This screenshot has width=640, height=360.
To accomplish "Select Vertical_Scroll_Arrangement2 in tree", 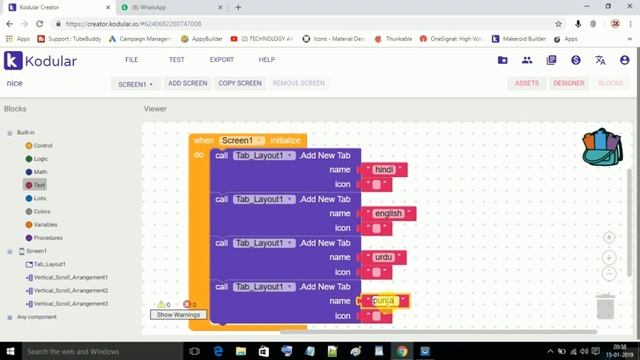I will (x=67, y=291).
